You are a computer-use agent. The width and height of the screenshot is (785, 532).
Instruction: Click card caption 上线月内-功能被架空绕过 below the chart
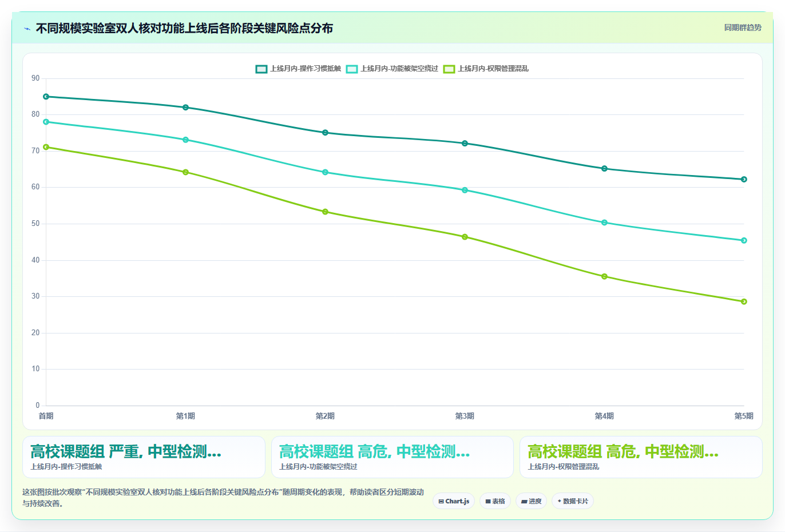coord(318,467)
